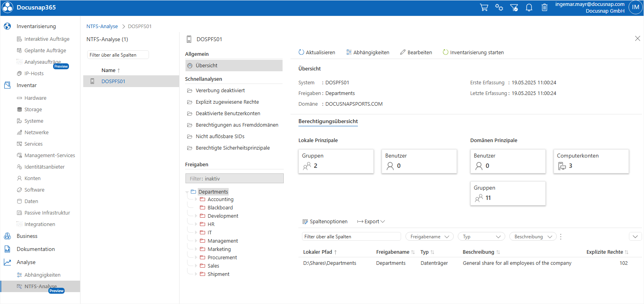This screenshot has height=304, width=644.
Task: Start Inventarisierung starten action
Action: (x=473, y=52)
